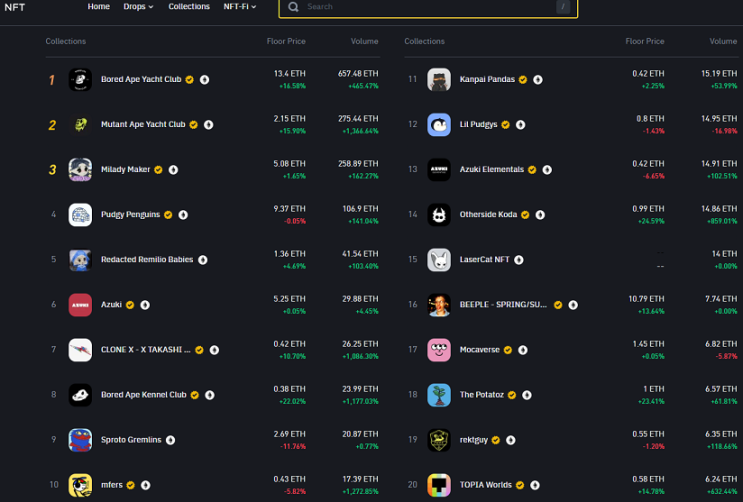Open the Bored Ape Kennel Club name
743x502 pixels.
click(144, 394)
